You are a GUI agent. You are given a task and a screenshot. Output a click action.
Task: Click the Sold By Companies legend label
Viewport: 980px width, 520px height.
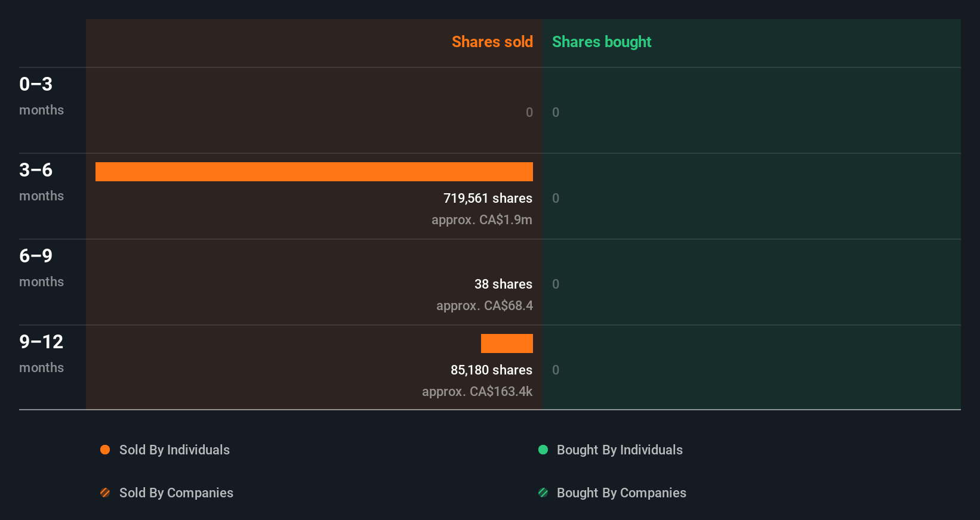tap(176, 493)
